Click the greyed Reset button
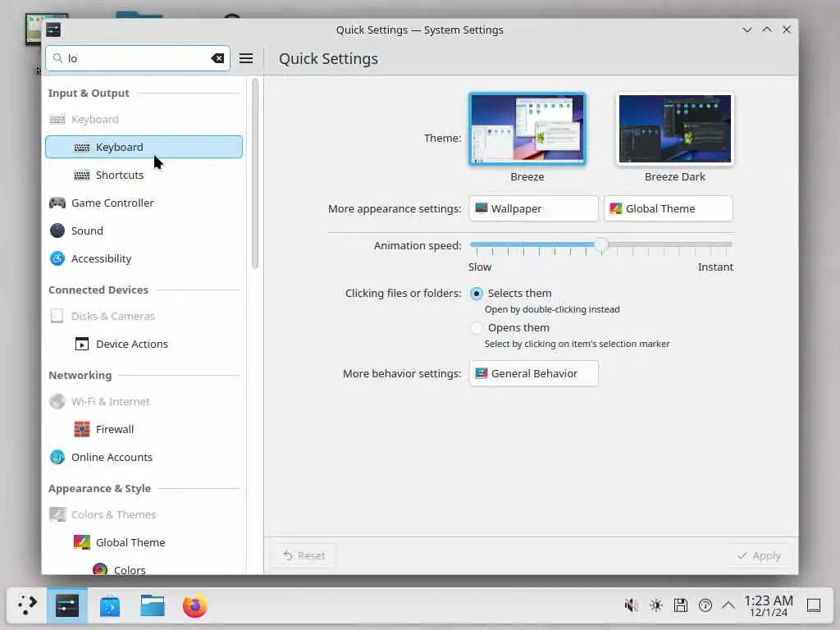Image resolution: width=840 pixels, height=630 pixels. pyautogui.click(x=304, y=555)
